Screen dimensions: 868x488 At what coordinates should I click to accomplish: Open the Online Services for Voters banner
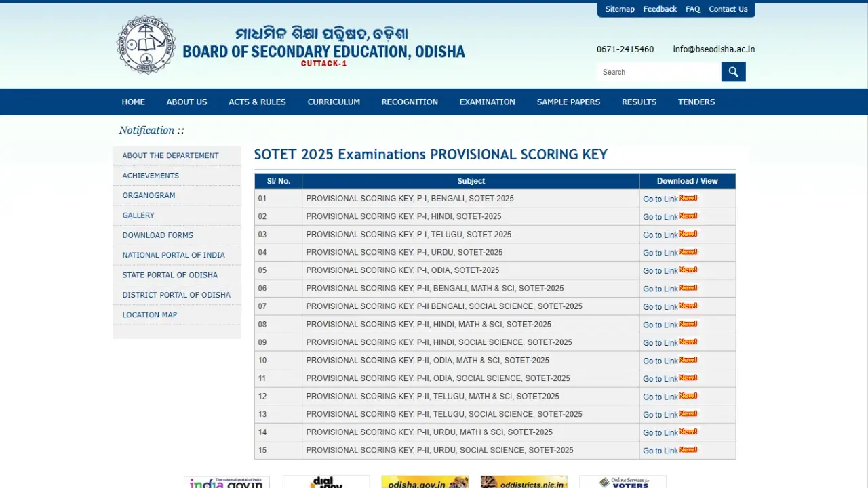coord(623,482)
